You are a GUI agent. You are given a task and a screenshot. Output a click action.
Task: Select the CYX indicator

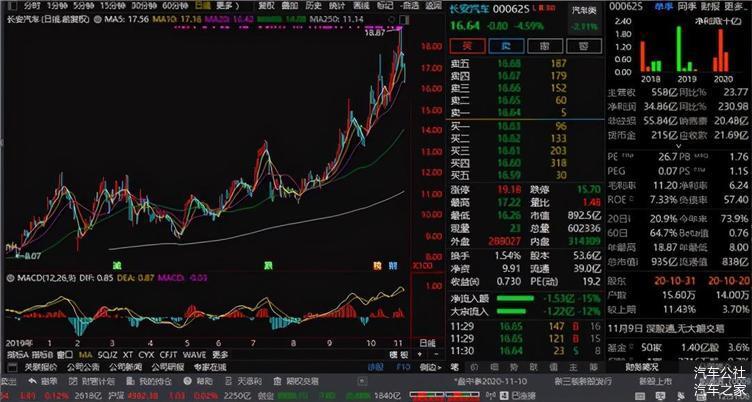click(146, 355)
